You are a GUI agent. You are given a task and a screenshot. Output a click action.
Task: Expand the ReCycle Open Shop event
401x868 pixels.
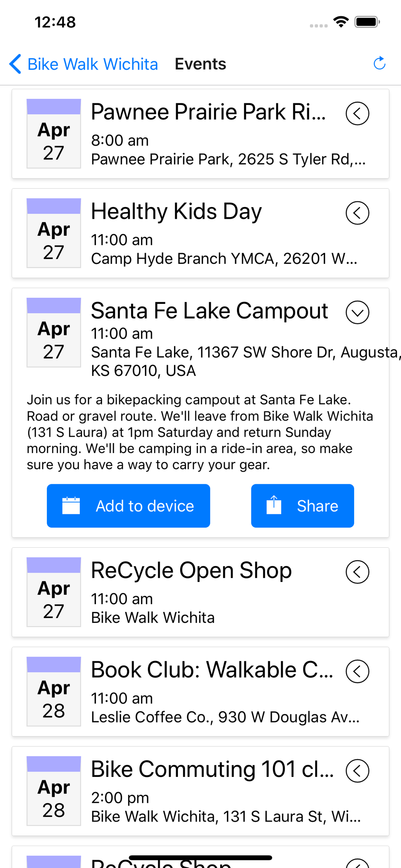click(x=357, y=572)
